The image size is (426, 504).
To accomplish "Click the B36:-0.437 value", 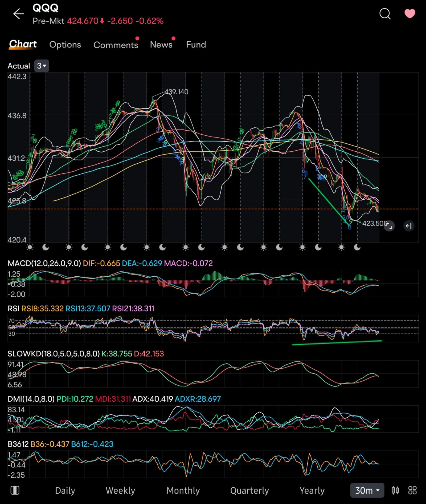I will [50, 444].
